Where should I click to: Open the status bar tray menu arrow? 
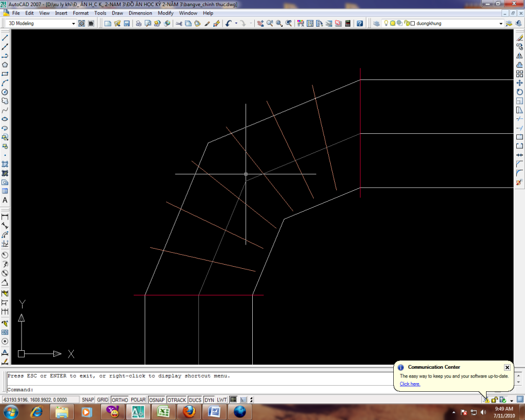tap(512, 400)
